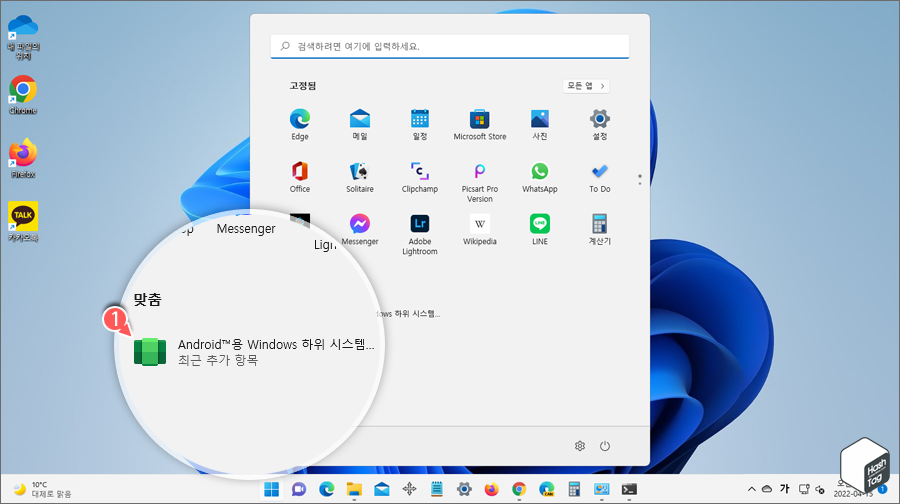The height and width of the screenshot is (504, 900).
Task: Select the OneDrive desktop shortcut
Action: pos(23,38)
